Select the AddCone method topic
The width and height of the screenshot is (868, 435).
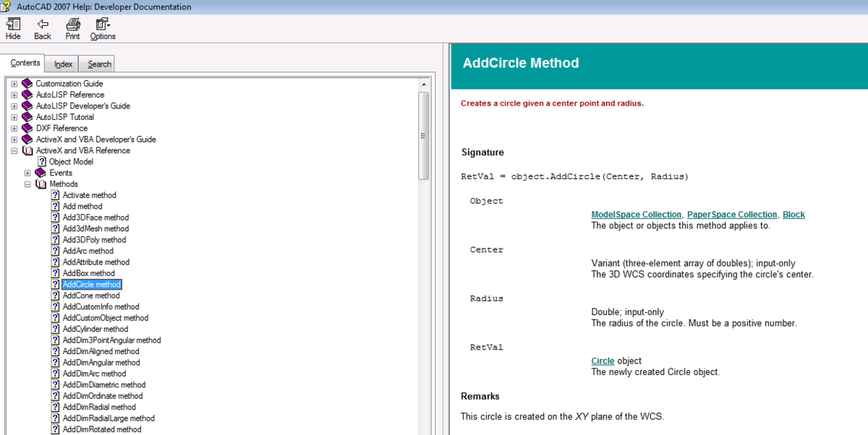click(90, 295)
